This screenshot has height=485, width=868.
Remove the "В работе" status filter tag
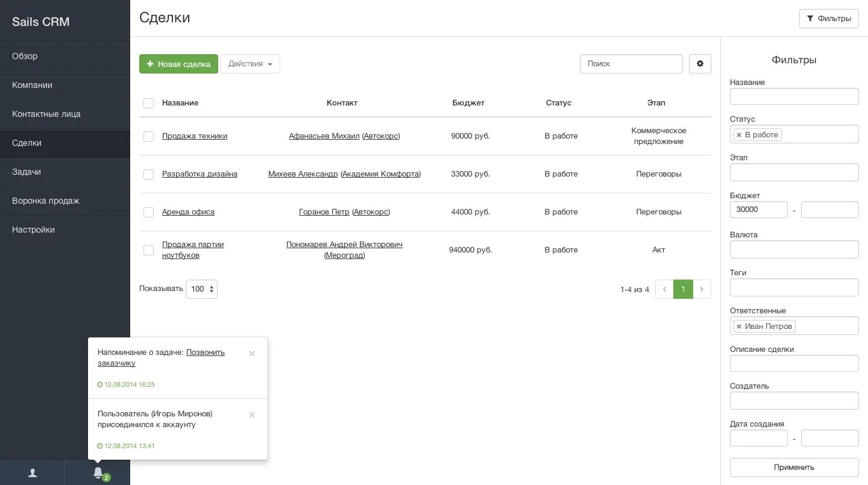point(739,135)
